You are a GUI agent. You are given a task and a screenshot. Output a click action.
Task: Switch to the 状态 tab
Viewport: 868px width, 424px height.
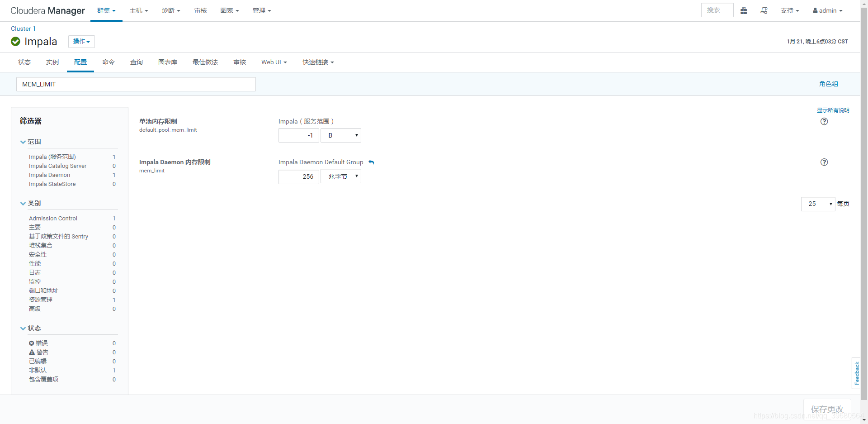coord(24,62)
